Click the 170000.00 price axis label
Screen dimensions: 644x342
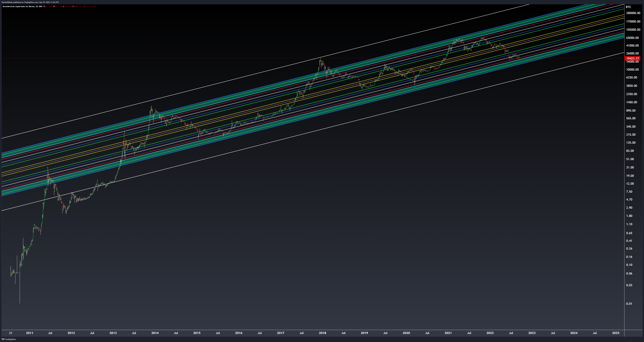coord(633,22)
